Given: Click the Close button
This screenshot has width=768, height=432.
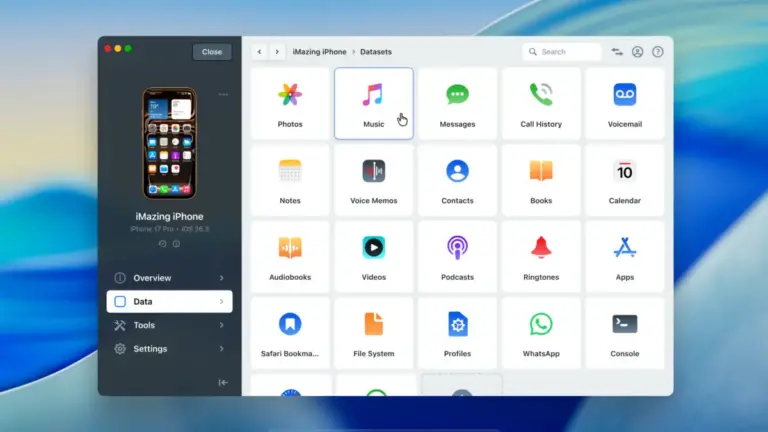Looking at the screenshot, I should tap(212, 52).
